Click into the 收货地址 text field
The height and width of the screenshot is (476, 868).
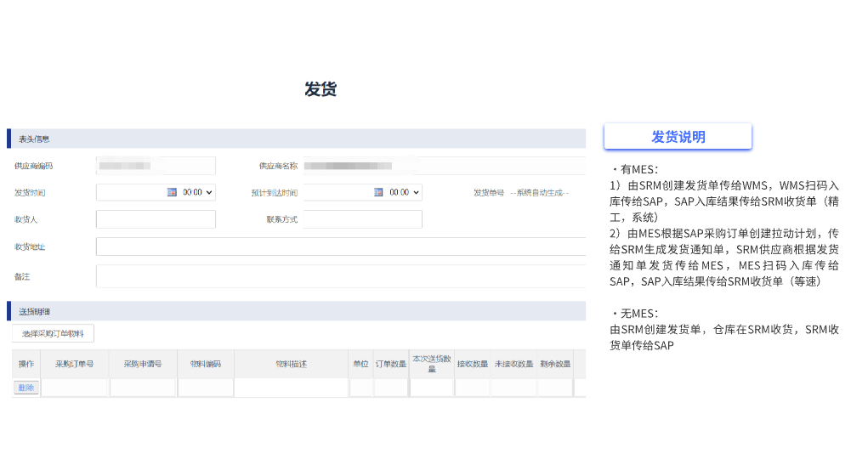[340, 246]
